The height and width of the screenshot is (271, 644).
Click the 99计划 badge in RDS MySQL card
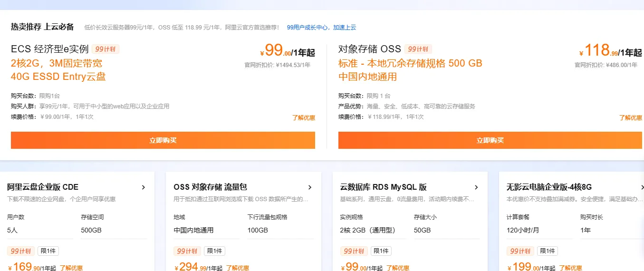pyautogui.click(x=354, y=251)
